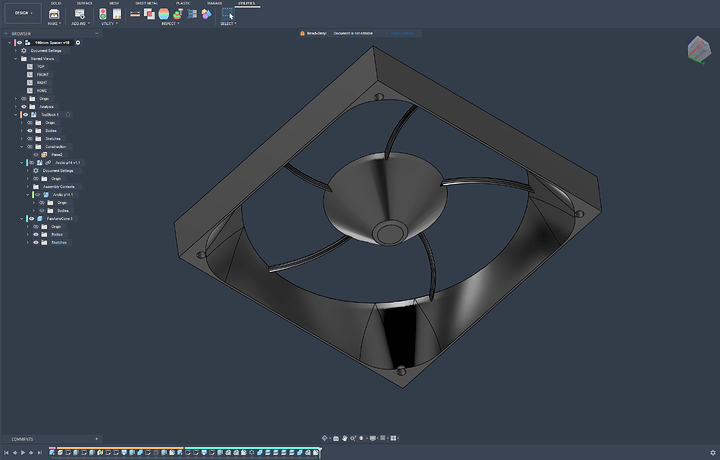Viewport: 720px width, 460px height.
Task: Open Display Settings in navigation bar
Action: pos(372,438)
